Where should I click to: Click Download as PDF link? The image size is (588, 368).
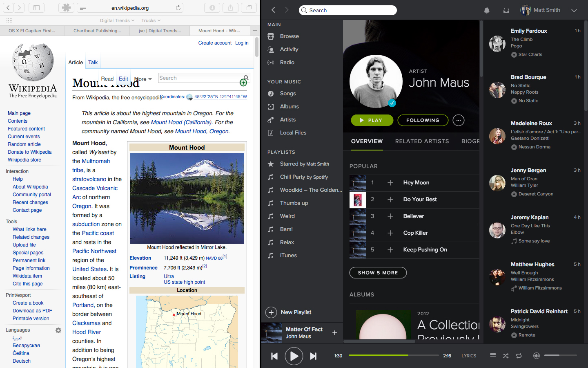(x=32, y=311)
